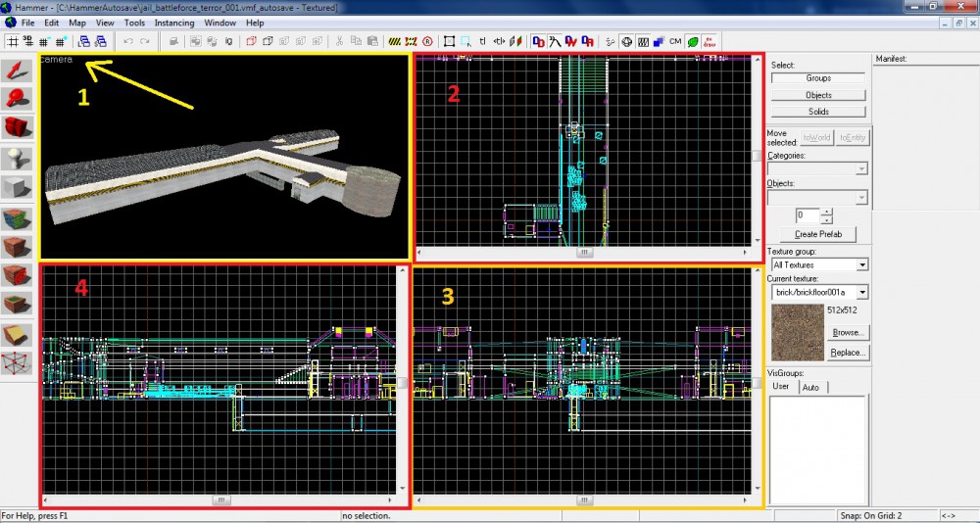The image size is (980, 523).
Task: Activate the Vertex tool wireframe icon
Action: point(17,363)
